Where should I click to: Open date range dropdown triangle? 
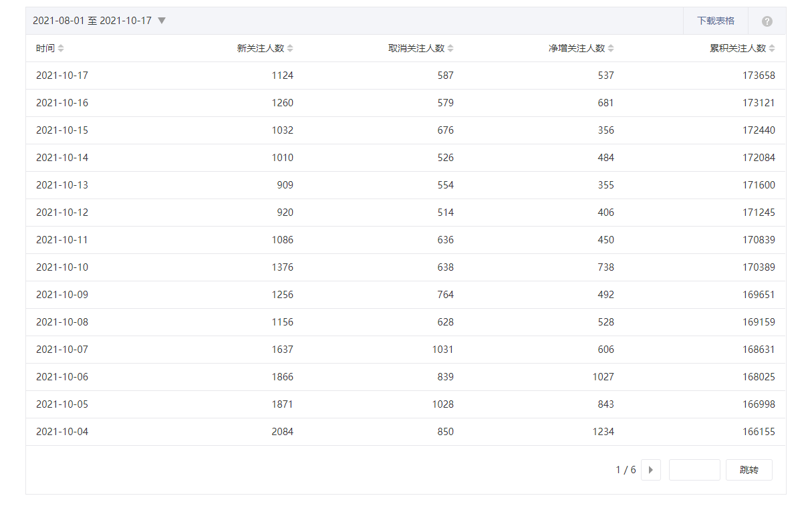tap(162, 21)
